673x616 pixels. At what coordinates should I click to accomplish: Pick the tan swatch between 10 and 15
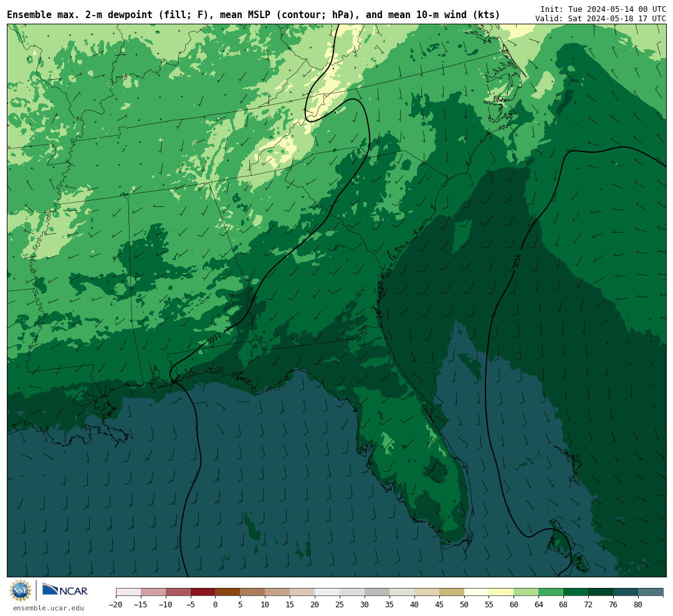tap(278, 593)
